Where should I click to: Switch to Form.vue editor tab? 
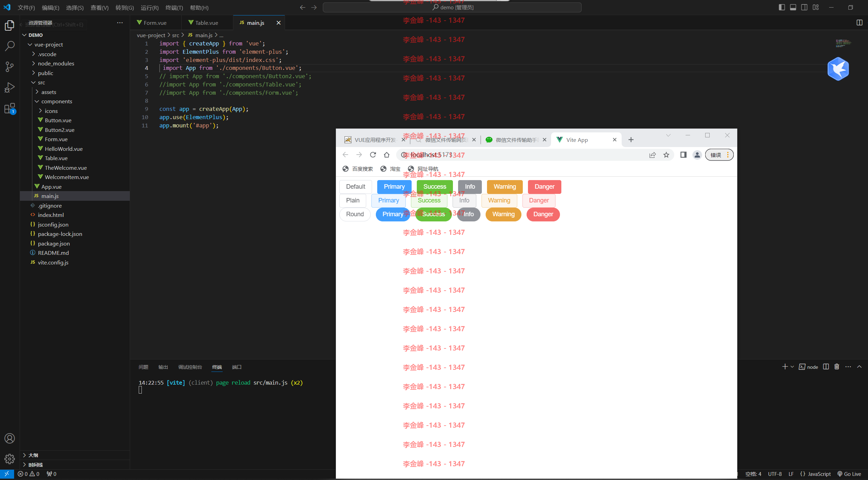[x=155, y=23]
